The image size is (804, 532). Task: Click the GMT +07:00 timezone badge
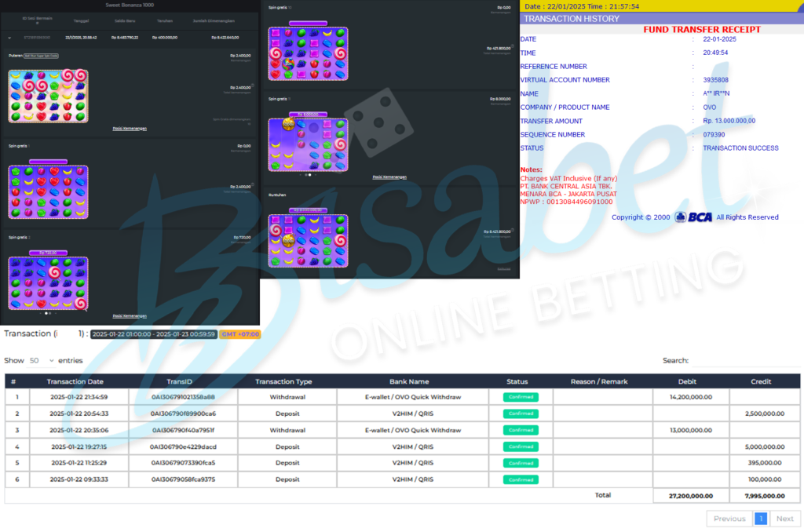coord(239,334)
